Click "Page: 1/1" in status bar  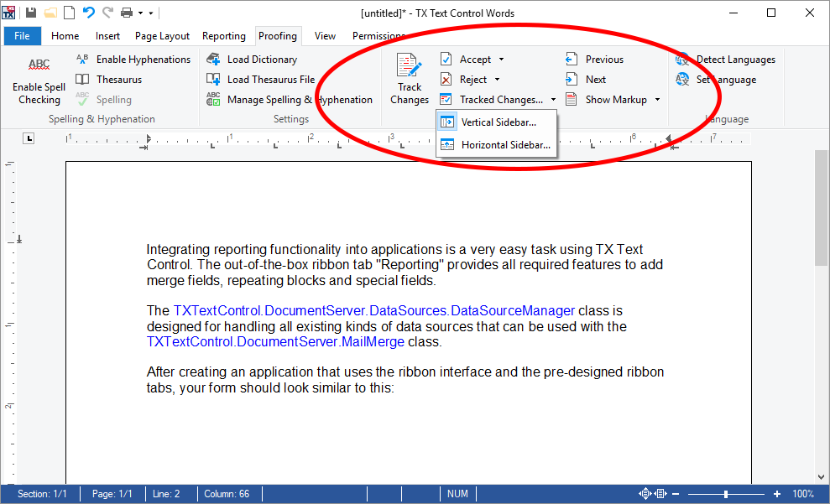pos(112,493)
